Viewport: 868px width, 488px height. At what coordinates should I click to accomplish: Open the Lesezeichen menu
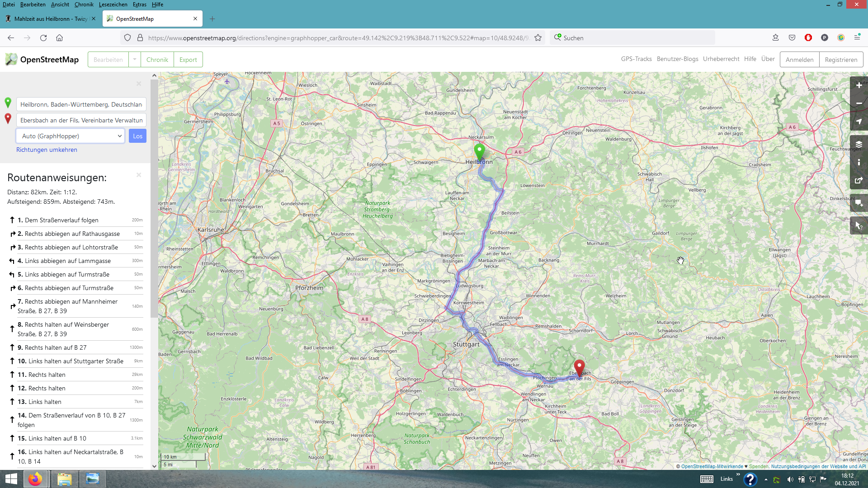pyautogui.click(x=113, y=5)
